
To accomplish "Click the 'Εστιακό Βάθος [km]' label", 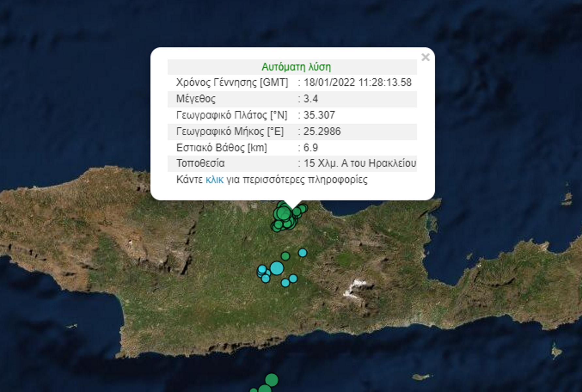I will pos(222,148).
